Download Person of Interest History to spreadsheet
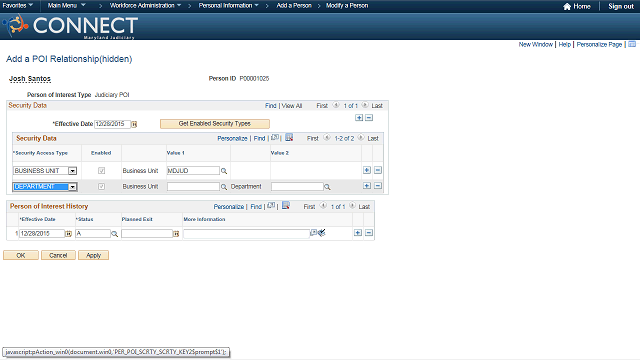The height and width of the screenshot is (360, 640). pos(286,205)
